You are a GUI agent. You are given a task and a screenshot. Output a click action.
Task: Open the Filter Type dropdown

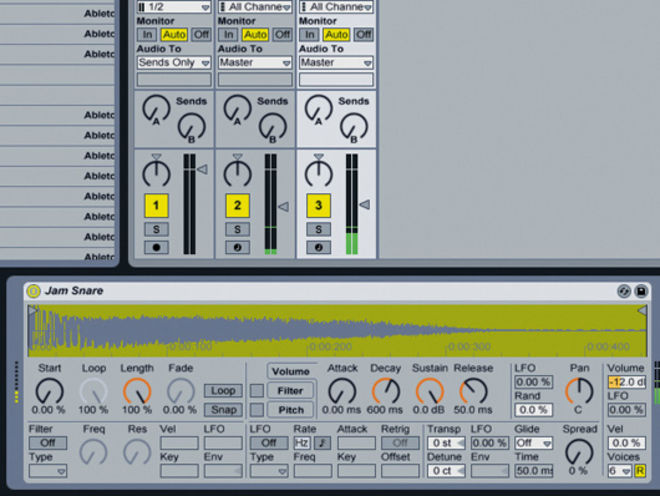click(x=48, y=471)
